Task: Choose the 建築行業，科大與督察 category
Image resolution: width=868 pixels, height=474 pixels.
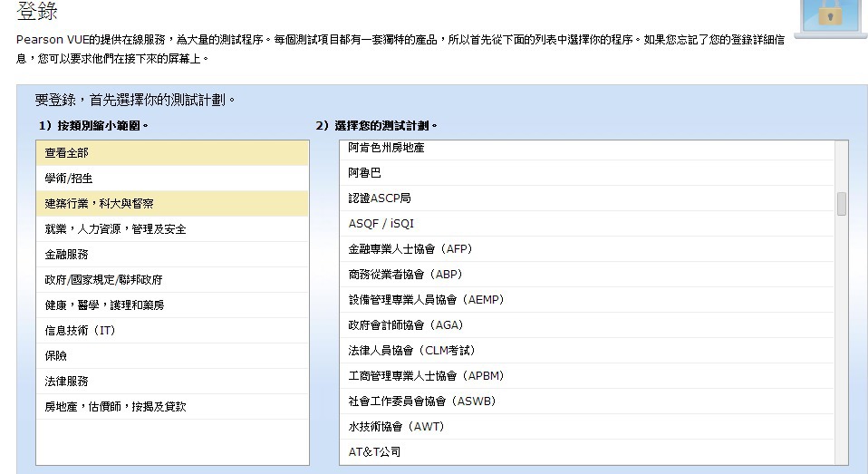Action: pyautogui.click(x=172, y=204)
